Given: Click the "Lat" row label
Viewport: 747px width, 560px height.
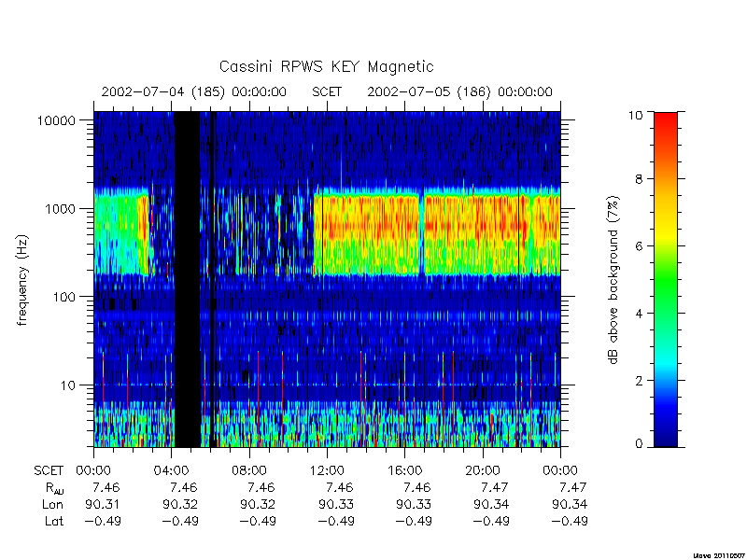Looking at the screenshot, I should click(x=54, y=521).
